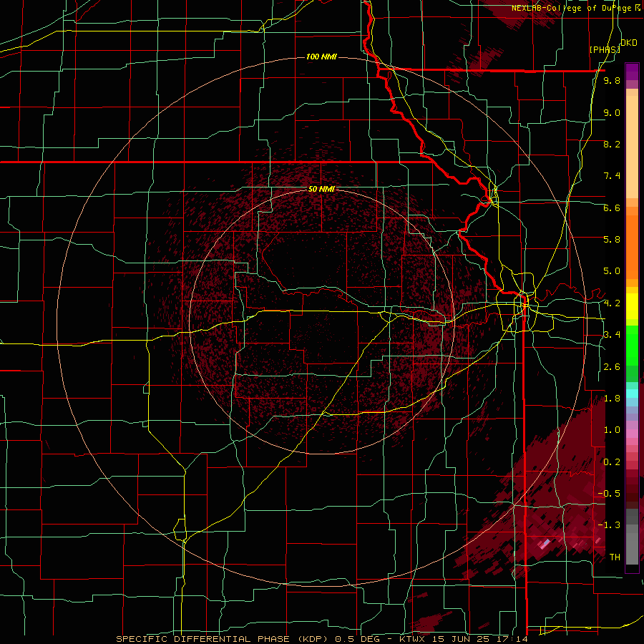Click the purple swatch at top of color bar
This screenshot has height=644, width=644.
(x=632, y=72)
